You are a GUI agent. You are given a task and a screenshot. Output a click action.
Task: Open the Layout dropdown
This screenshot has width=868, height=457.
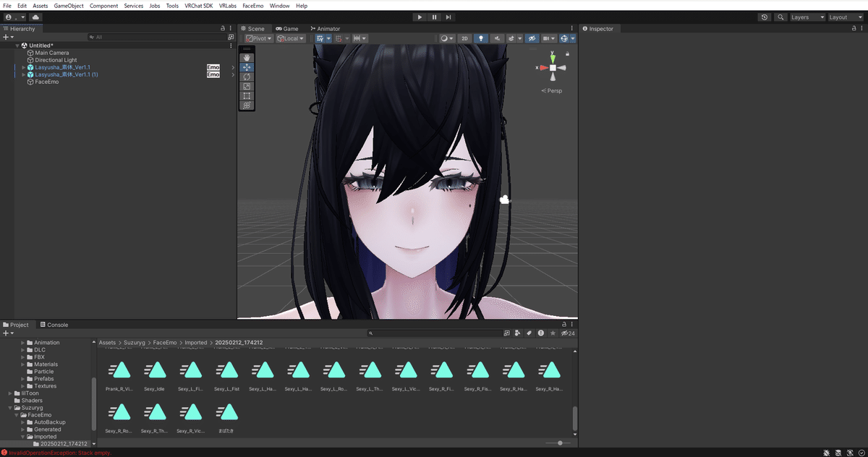coord(846,17)
